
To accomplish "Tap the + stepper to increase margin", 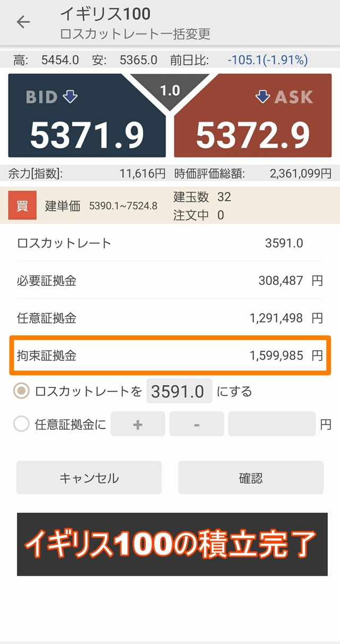I will click(x=137, y=424).
